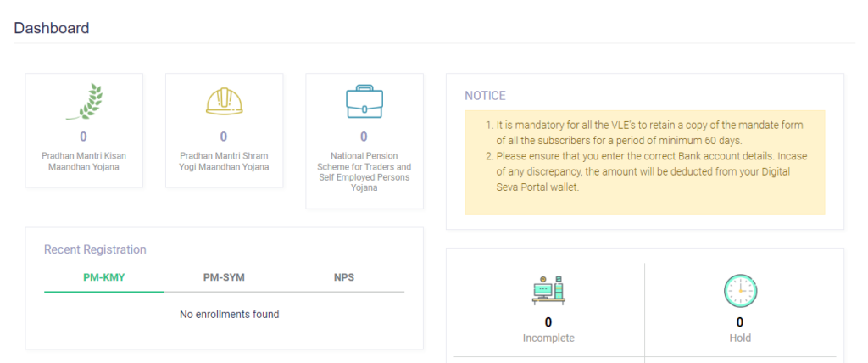Click the blue briefcase icon

(364, 102)
